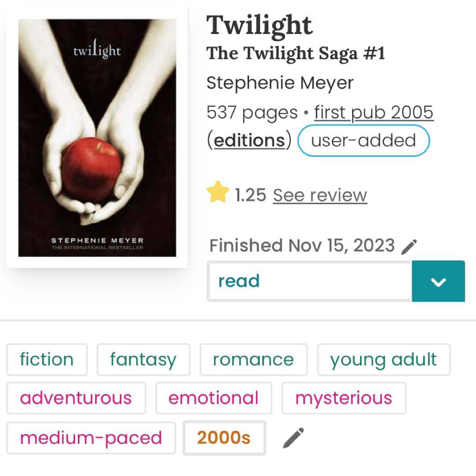Open the See review link
This screenshot has width=476, height=476.
(320, 195)
